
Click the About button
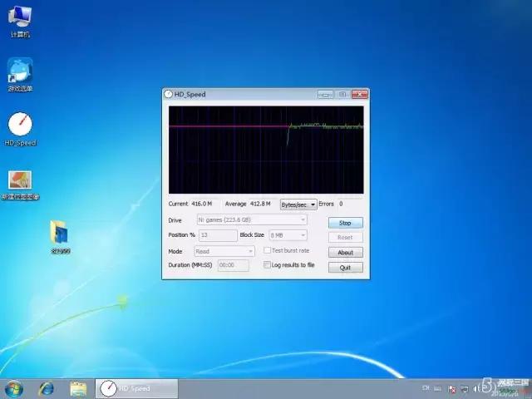[x=345, y=253]
